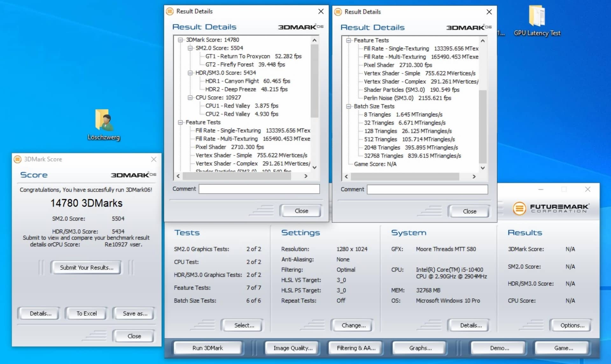Select GT2 - Firefly Forest row
The height and width of the screenshot is (364, 611).
[x=245, y=65]
